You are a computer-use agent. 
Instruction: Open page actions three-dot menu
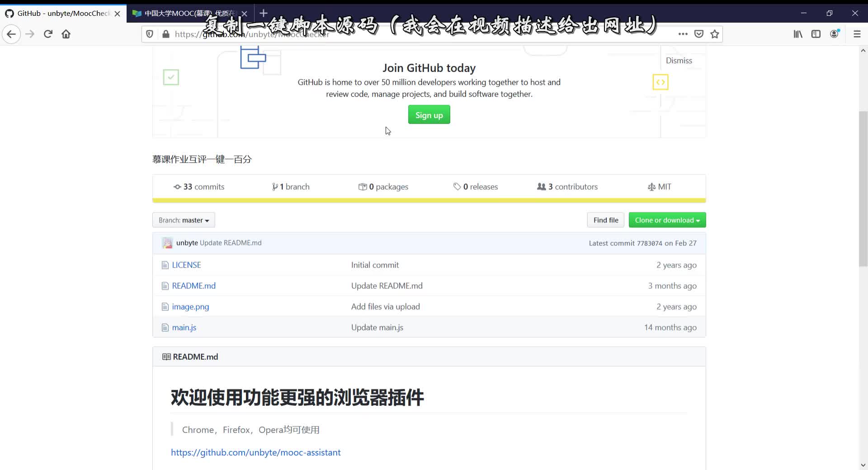pos(683,34)
